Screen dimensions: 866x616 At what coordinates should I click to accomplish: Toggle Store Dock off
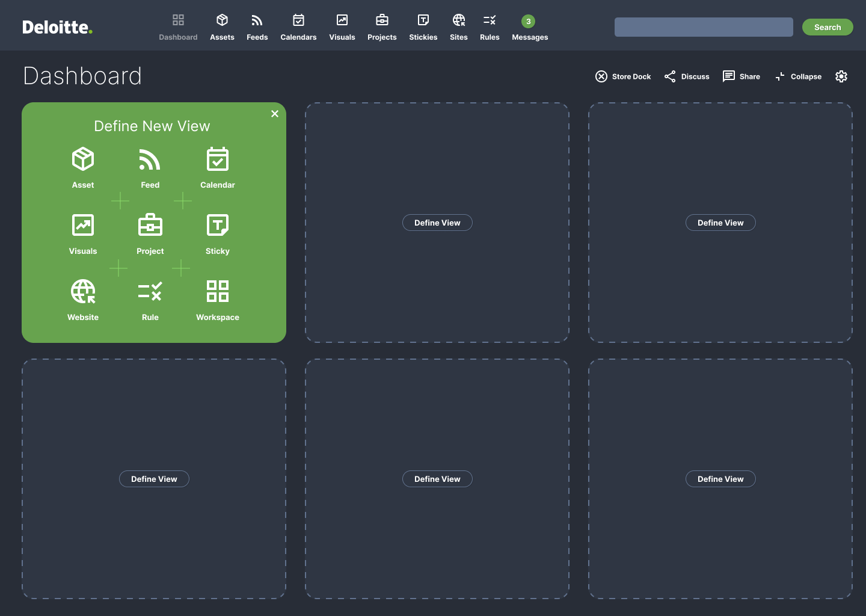pyautogui.click(x=622, y=76)
